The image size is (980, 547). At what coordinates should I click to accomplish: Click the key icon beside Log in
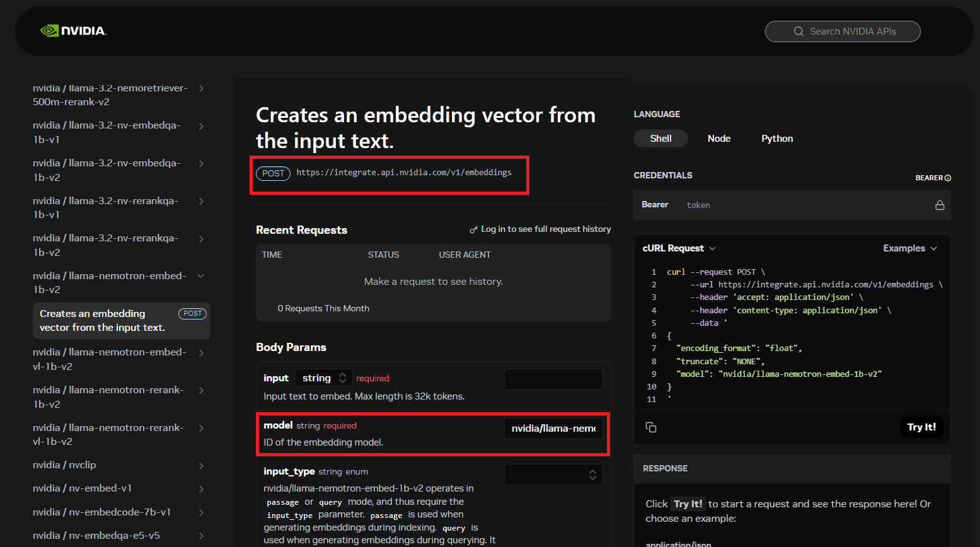pos(473,230)
